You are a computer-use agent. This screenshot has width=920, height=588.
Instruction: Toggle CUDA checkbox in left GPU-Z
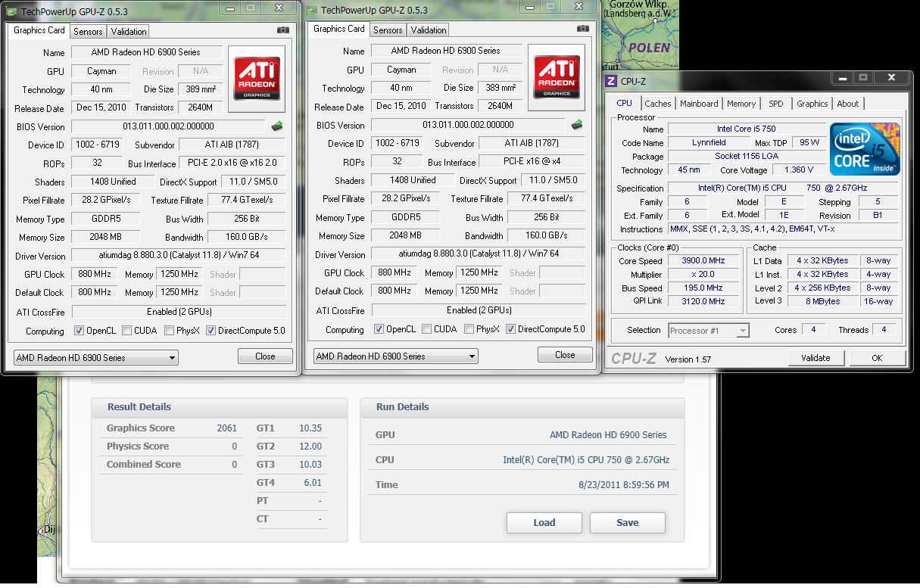[x=127, y=331]
